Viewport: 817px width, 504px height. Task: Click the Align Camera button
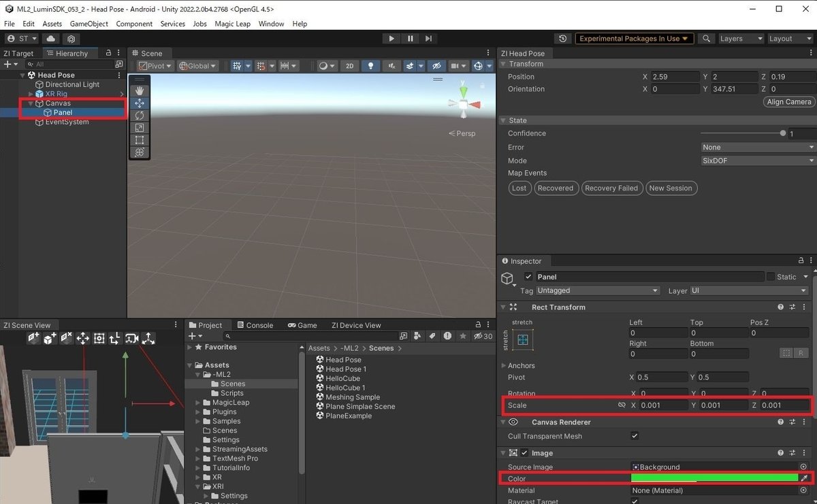coord(789,102)
